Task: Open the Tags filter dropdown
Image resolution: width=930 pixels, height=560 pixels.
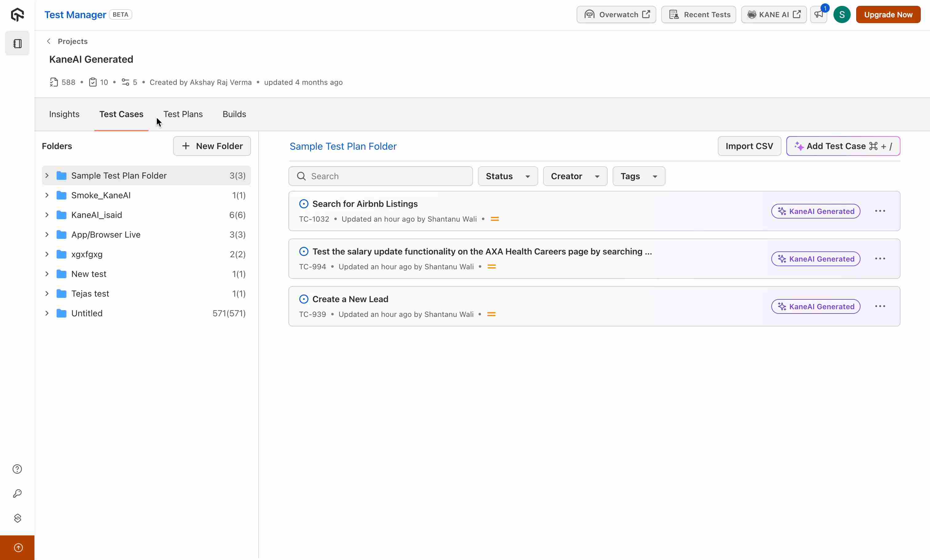Action: (x=639, y=176)
